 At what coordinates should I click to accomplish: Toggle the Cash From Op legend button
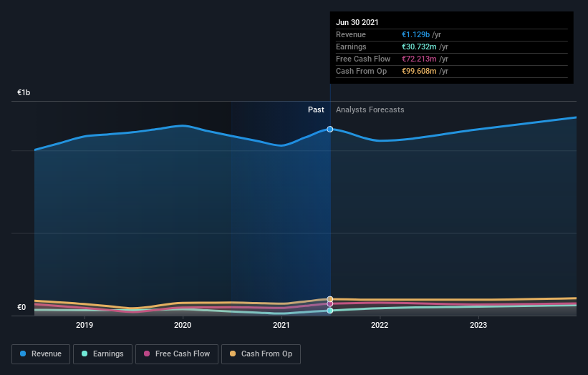click(x=261, y=354)
